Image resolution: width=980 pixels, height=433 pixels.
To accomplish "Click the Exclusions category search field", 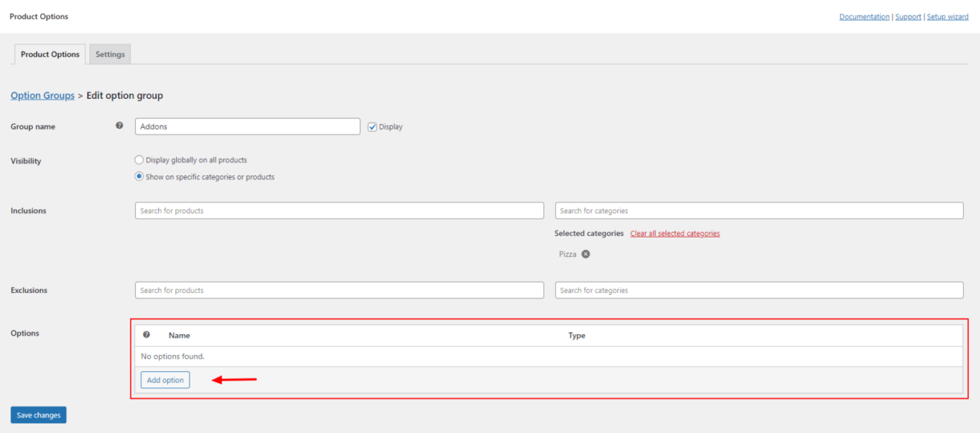I will [x=759, y=290].
